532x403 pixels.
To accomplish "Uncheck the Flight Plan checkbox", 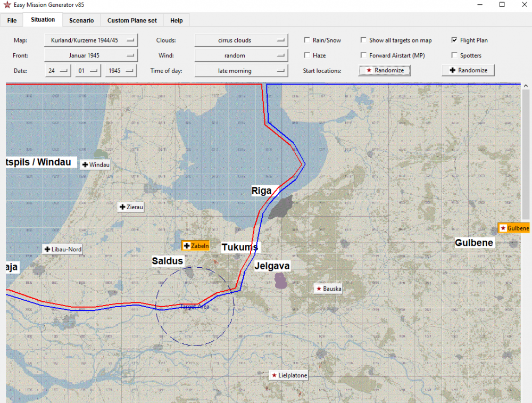I will (x=454, y=40).
